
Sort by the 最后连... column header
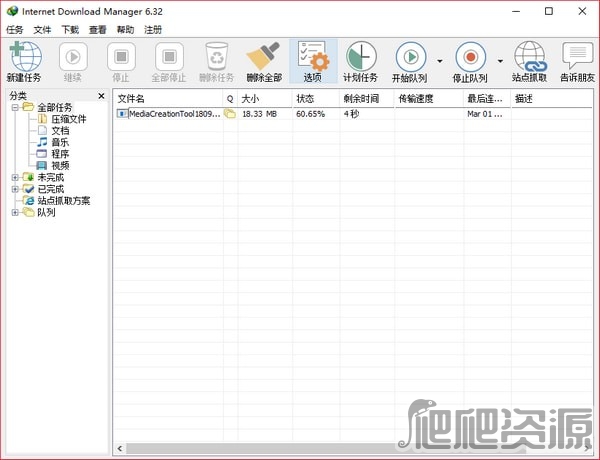pyautogui.click(x=487, y=99)
